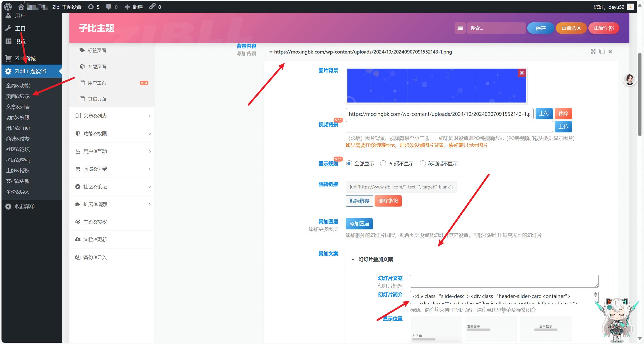Open 工具 wrench menu
644x344 pixels.
32,28
